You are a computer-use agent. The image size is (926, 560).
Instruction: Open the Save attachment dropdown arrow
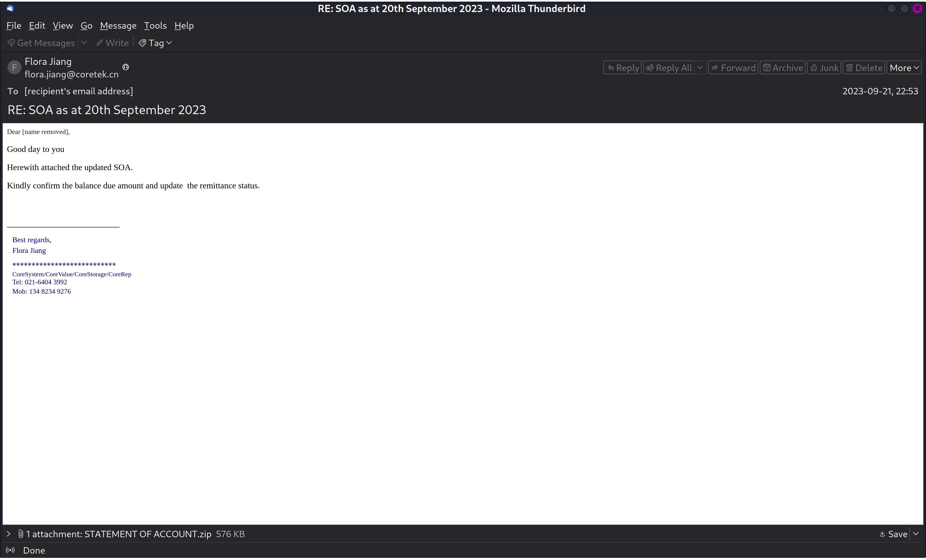tap(916, 534)
